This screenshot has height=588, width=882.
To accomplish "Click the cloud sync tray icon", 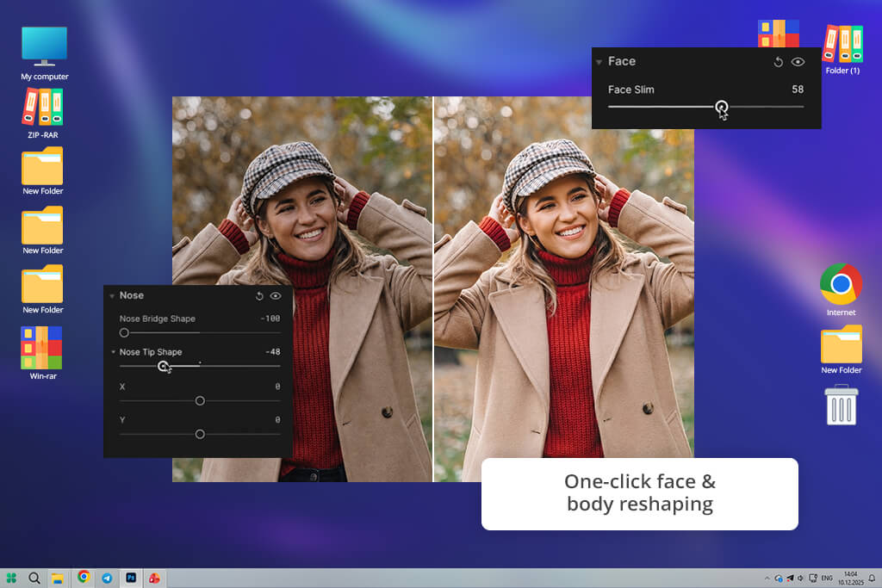I will (779, 578).
